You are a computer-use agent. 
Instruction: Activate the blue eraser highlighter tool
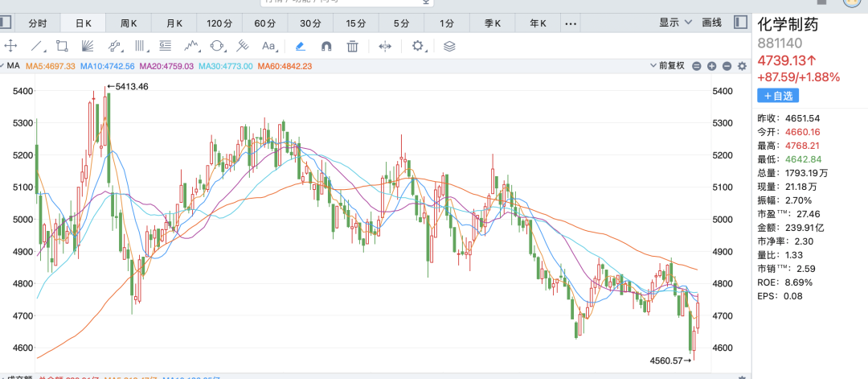pos(300,46)
